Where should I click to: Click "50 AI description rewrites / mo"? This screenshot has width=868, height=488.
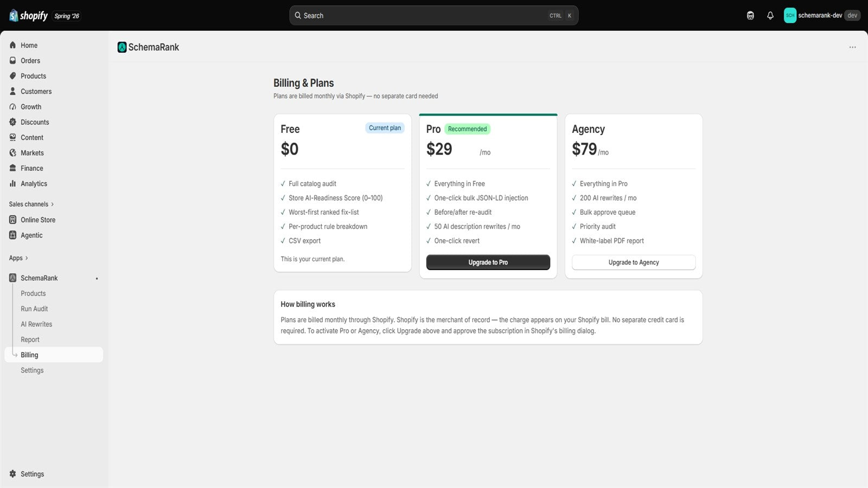(477, 227)
